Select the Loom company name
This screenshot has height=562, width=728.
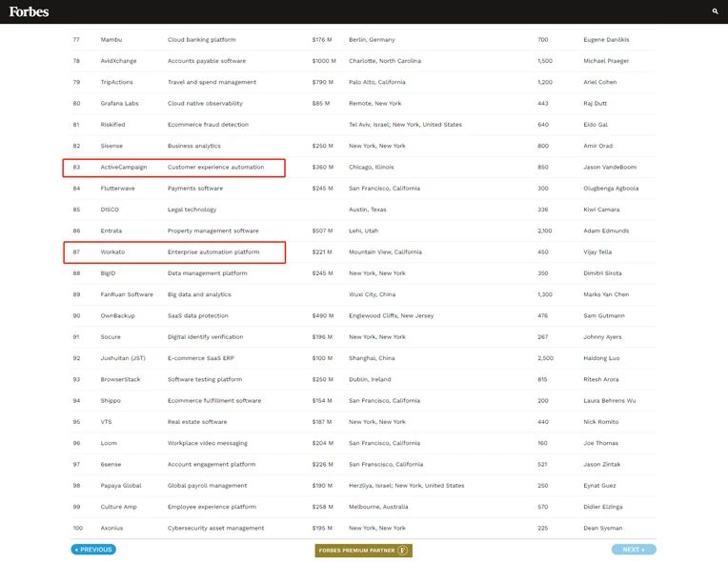(109, 443)
